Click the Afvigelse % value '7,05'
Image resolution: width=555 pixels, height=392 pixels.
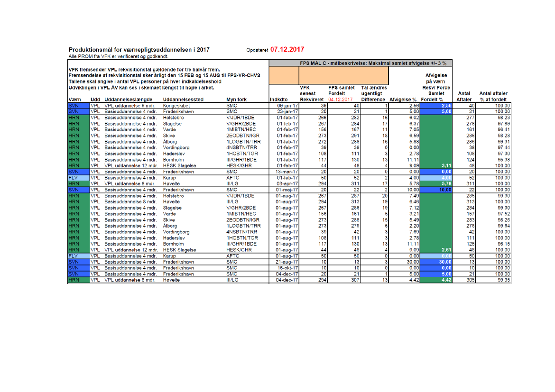414,130
